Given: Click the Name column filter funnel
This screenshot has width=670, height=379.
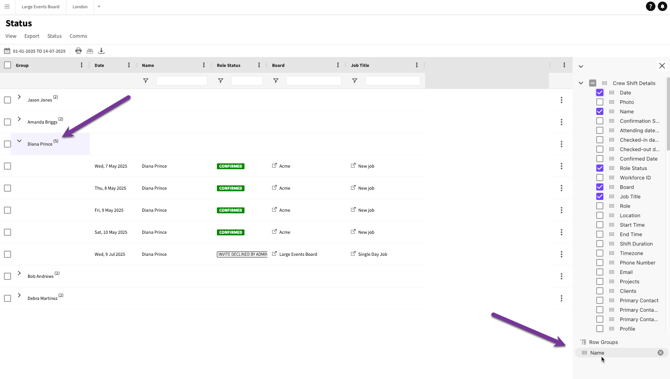Looking at the screenshot, I should (x=145, y=80).
